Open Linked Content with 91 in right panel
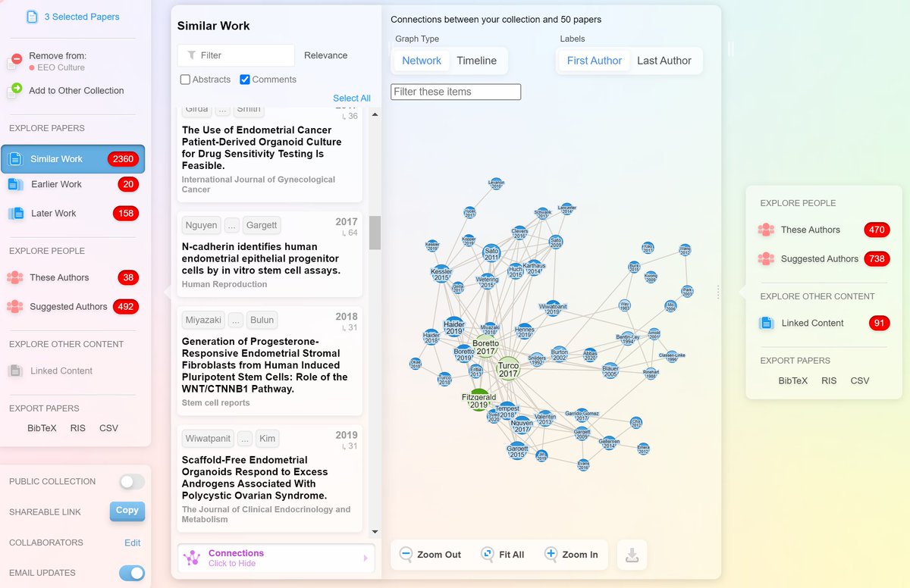910x588 pixels. [x=824, y=323]
